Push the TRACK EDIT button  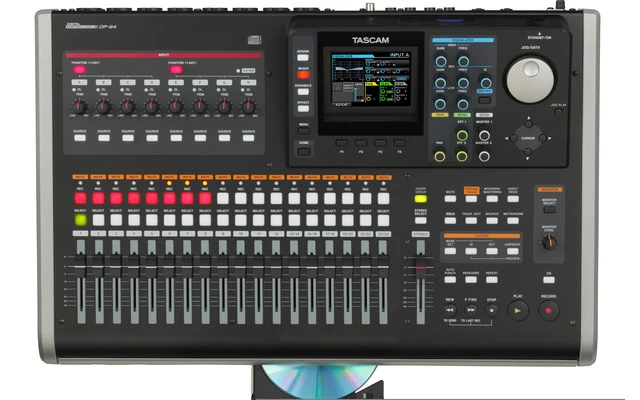point(471,220)
